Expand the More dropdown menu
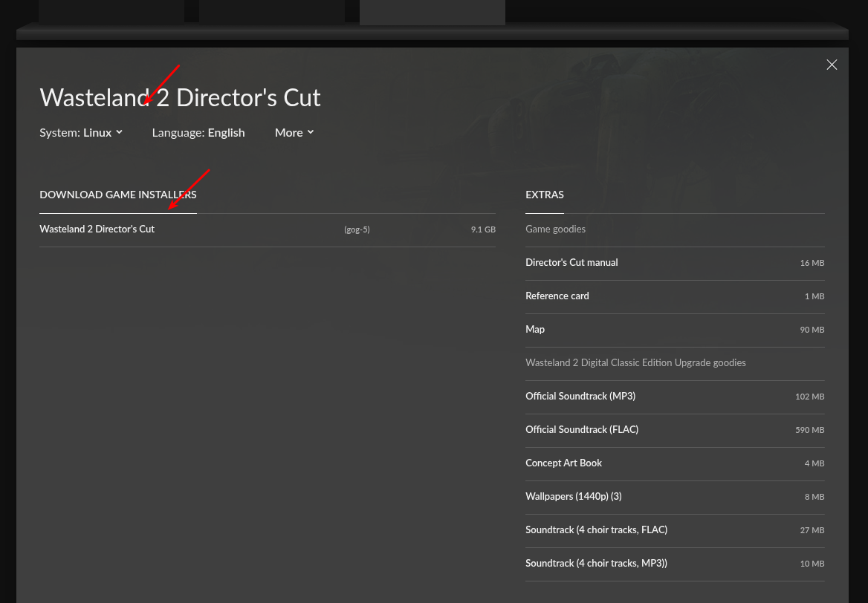The width and height of the screenshot is (868, 603). 294,133
